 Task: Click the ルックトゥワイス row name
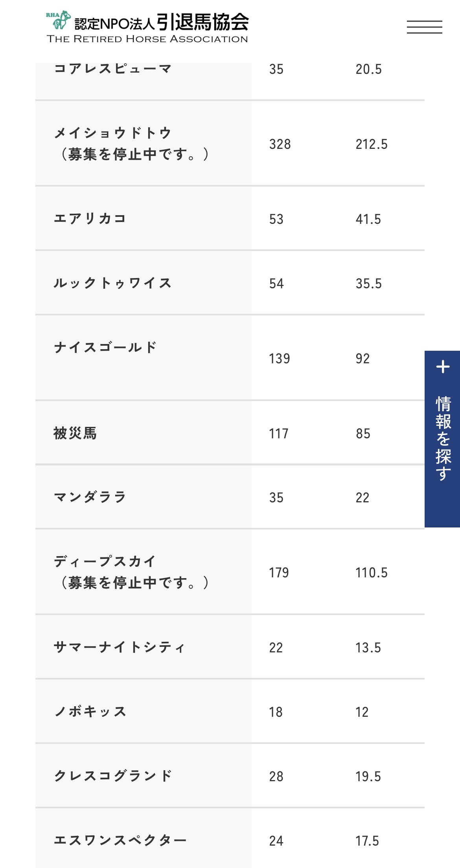pyautogui.click(x=112, y=283)
